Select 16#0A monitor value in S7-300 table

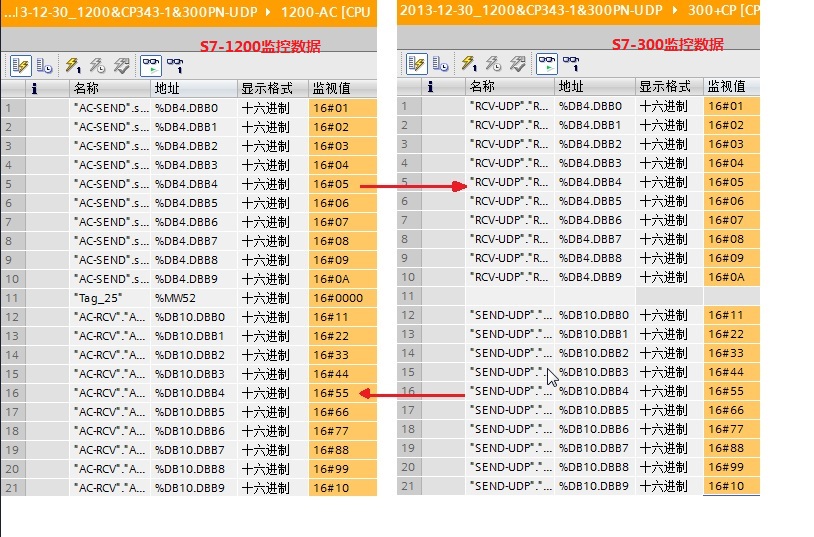(x=732, y=277)
